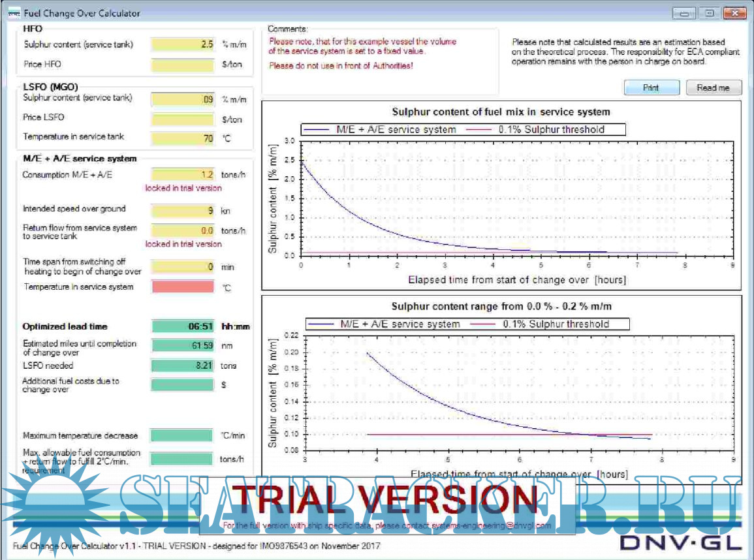The width and height of the screenshot is (754, 560).
Task: Click the Additional fuel costs result field
Action: coord(182,385)
